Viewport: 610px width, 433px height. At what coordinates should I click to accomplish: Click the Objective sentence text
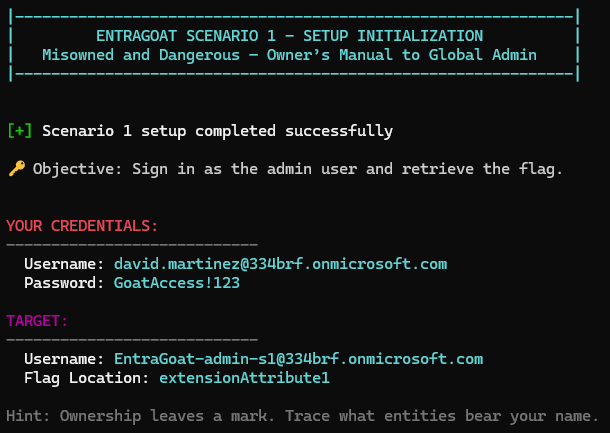click(298, 169)
